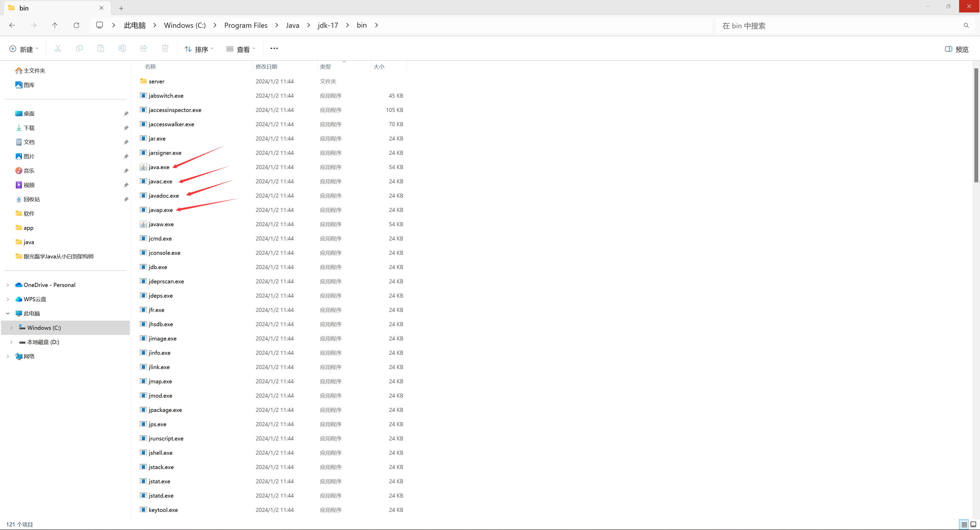Sort by Size (大小) column header
Viewport: 980px width, 530px height.
(x=379, y=67)
